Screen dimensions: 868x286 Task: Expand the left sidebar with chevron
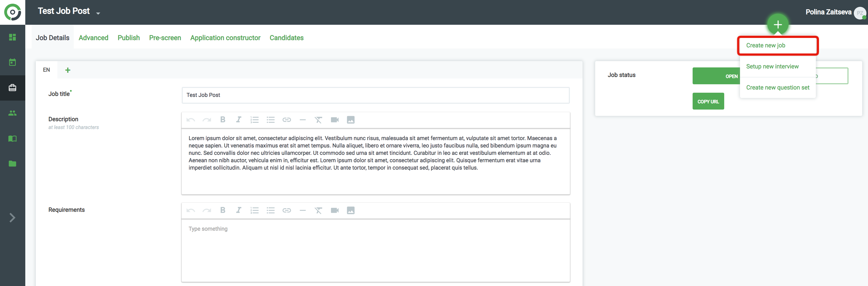click(12, 218)
